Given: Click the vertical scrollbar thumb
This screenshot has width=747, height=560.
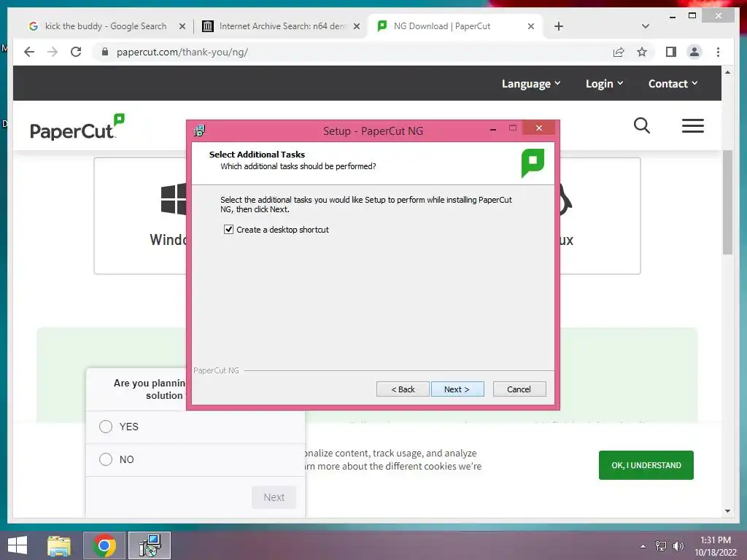Looking at the screenshot, I should coord(727,203).
